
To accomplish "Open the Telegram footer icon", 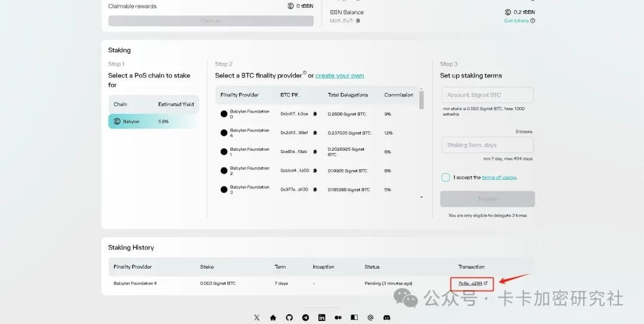I will pos(305,317).
